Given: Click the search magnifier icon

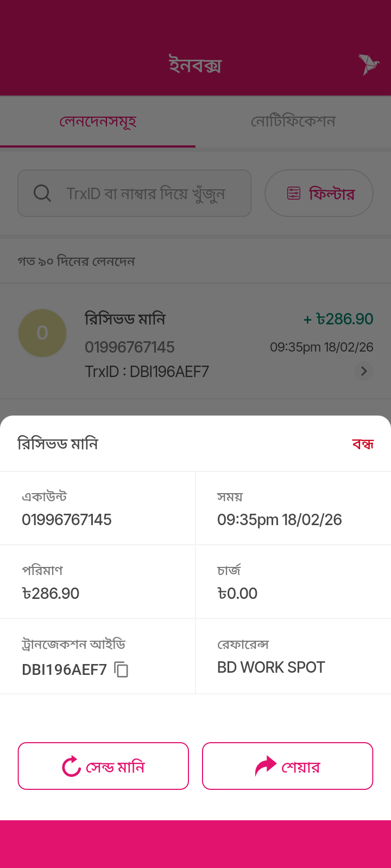Looking at the screenshot, I should point(42,193).
